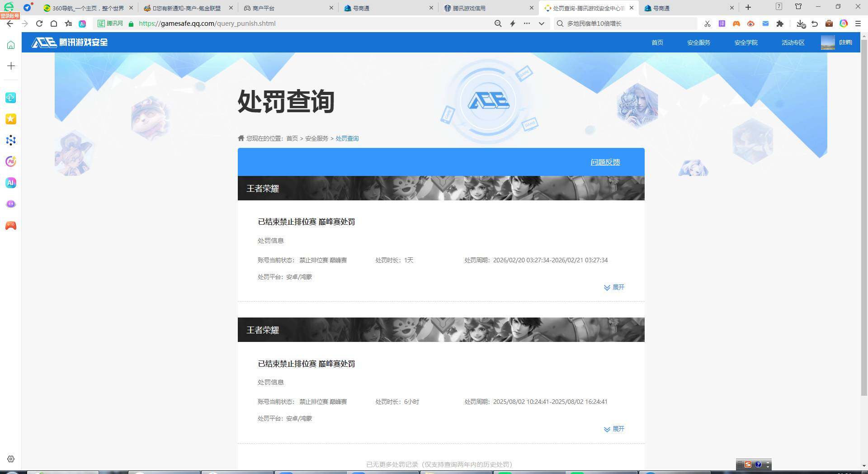This screenshot has height=474, width=868.
Task: Expand the first 展开 punishment record details
Action: 614,287
